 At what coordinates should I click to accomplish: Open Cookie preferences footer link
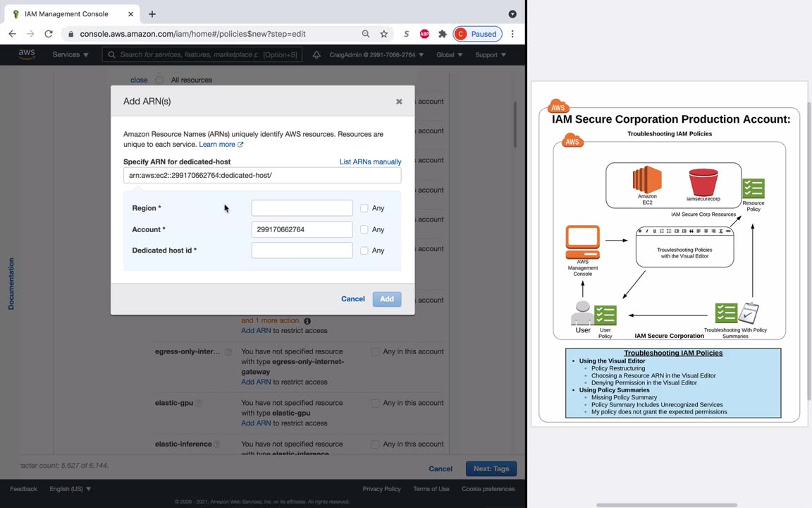point(488,489)
